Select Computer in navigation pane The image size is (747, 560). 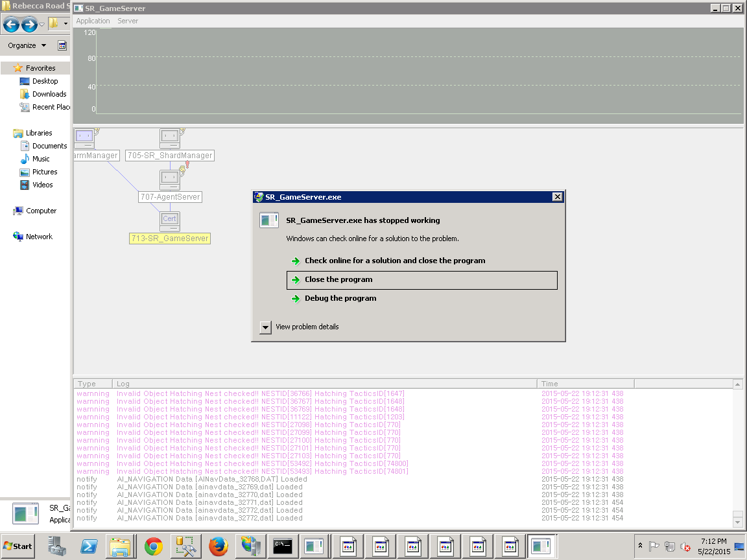pos(41,211)
